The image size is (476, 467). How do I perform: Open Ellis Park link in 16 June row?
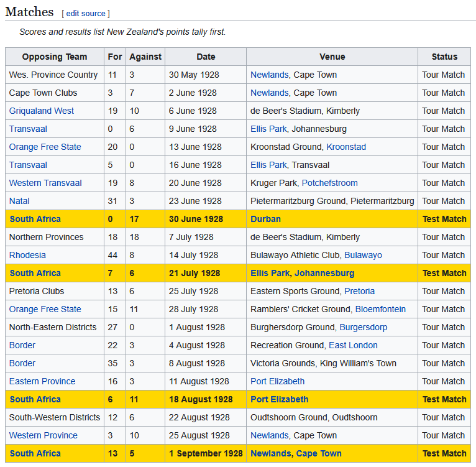(268, 165)
